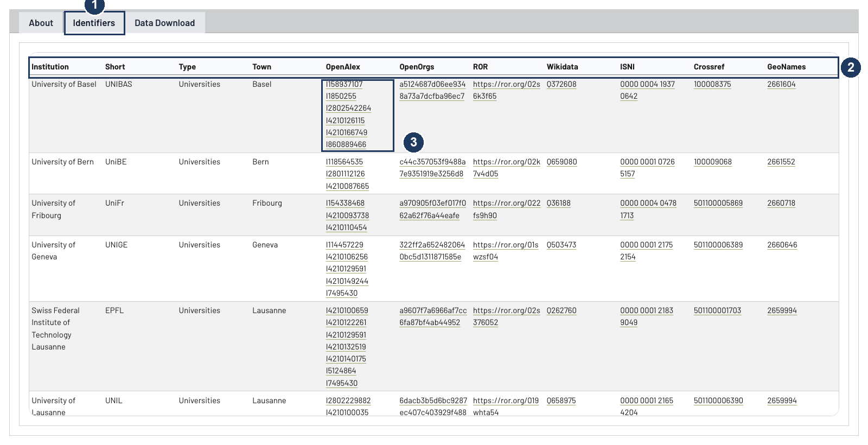Open University of Basel Wikidata Q372608
Image resolution: width=868 pixels, height=445 pixels.
coord(561,84)
